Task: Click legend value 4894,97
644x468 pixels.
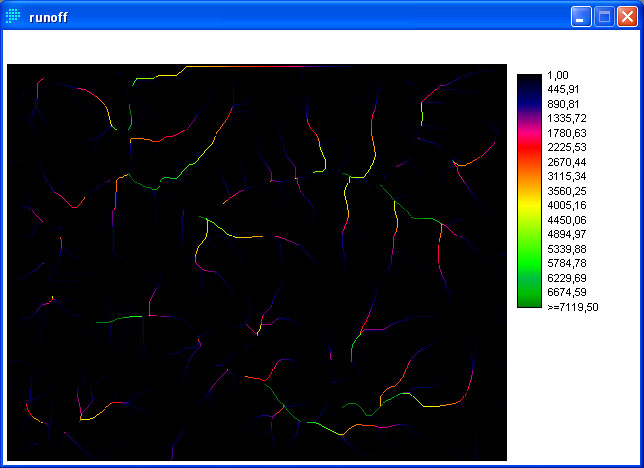Action: click(567, 234)
